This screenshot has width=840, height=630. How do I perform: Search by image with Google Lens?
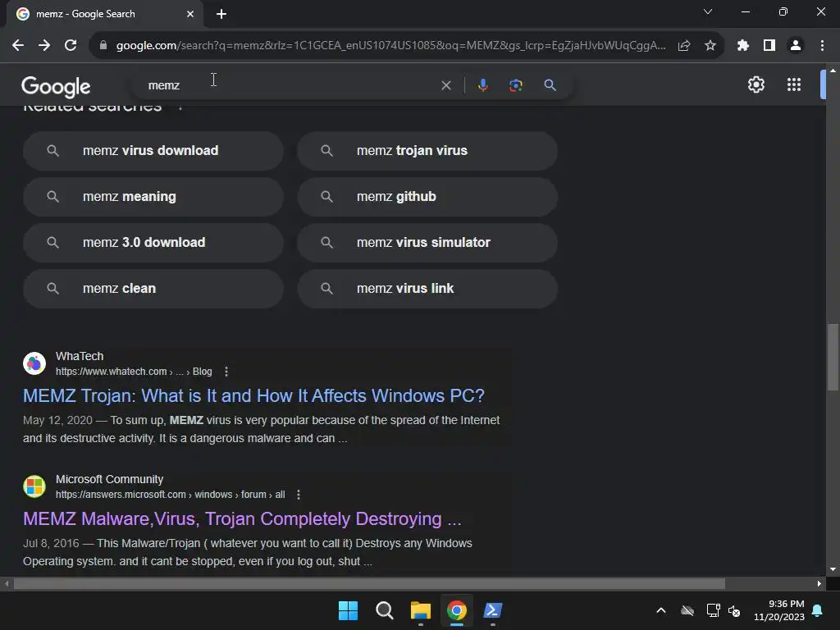pyautogui.click(x=515, y=85)
